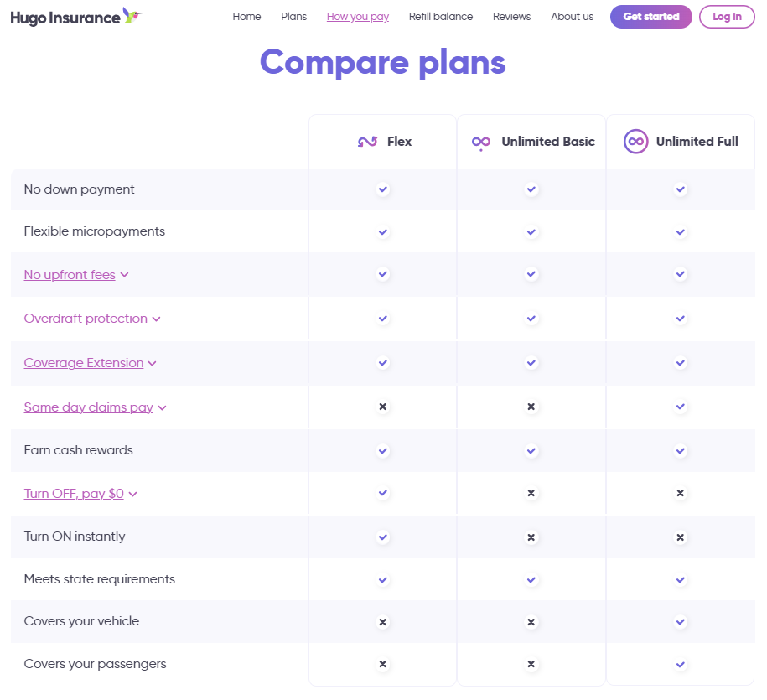The height and width of the screenshot is (700, 767).
Task: Expand the Overdraft protection row
Action: tap(92, 319)
